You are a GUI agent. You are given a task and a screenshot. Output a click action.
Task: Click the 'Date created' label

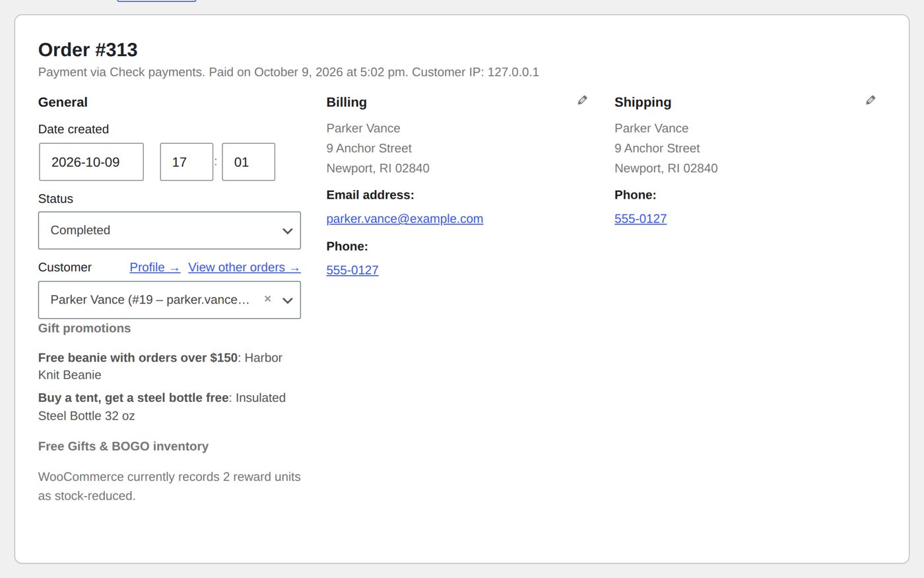(73, 129)
